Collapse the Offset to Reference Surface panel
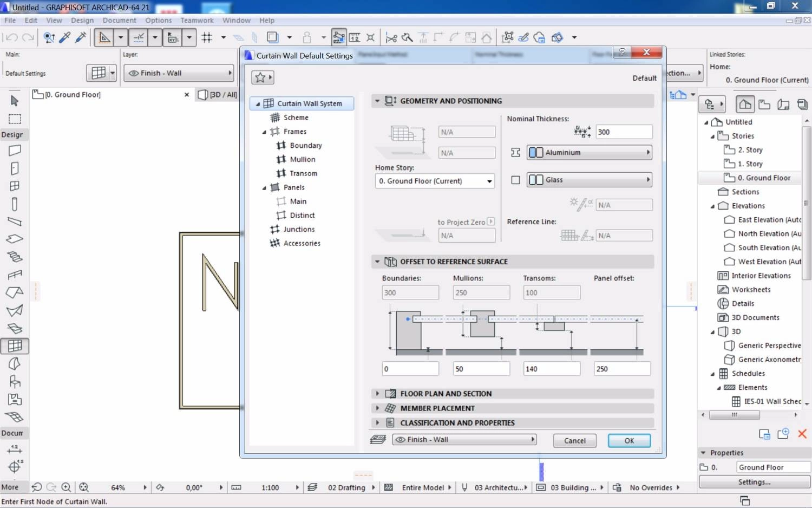The width and height of the screenshot is (812, 508). click(x=377, y=262)
